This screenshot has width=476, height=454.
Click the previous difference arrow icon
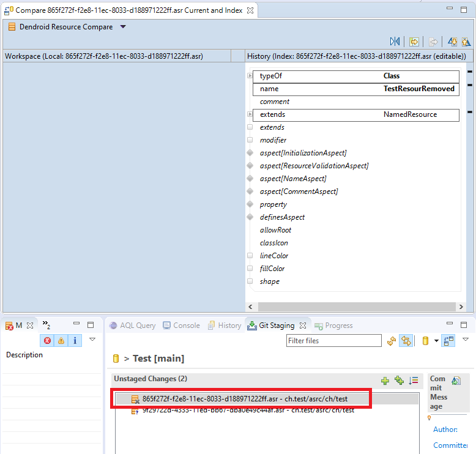(466, 42)
